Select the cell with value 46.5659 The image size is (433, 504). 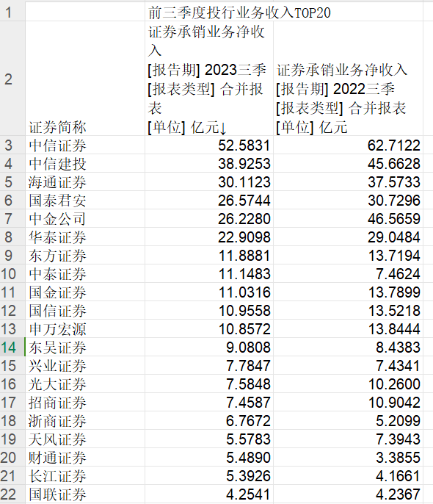(x=349, y=219)
